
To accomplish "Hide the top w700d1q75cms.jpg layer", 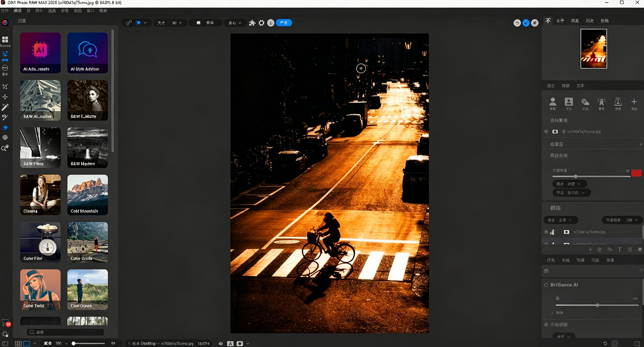I will [x=546, y=232].
